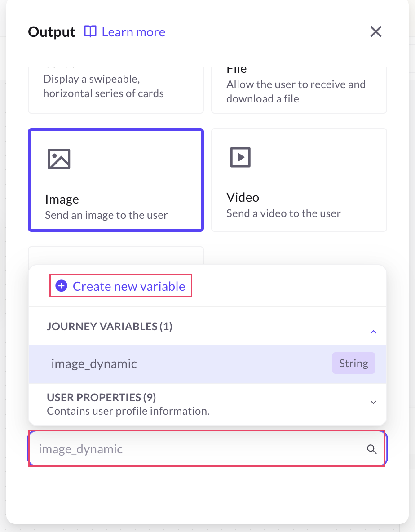The image size is (415, 532).
Task: Click the Image picture icon
Action: tap(59, 159)
